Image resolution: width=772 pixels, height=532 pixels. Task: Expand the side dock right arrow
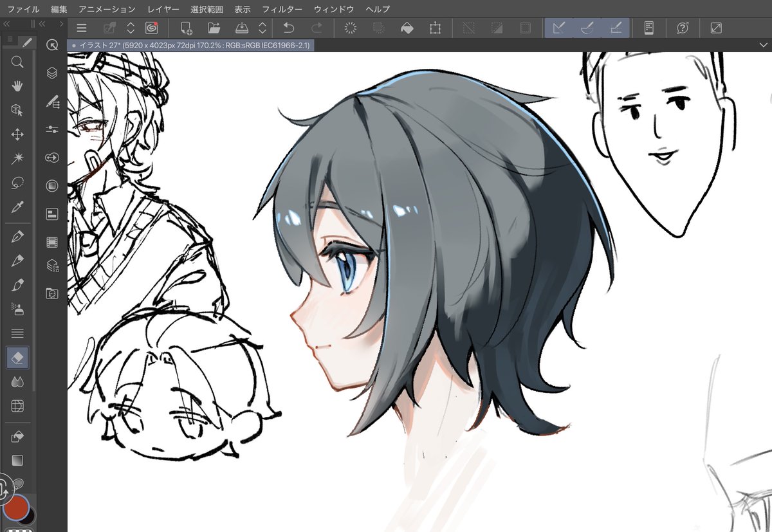61,24
